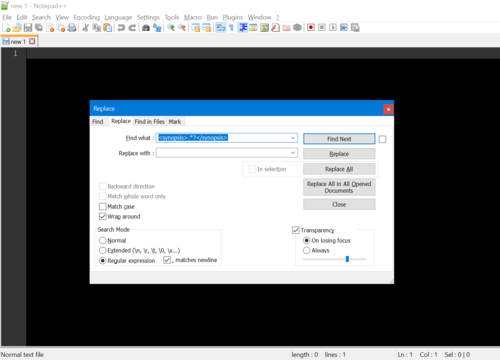Click the Find Next button
This screenshot has height=360, width=500.
(x=339, y=139)
